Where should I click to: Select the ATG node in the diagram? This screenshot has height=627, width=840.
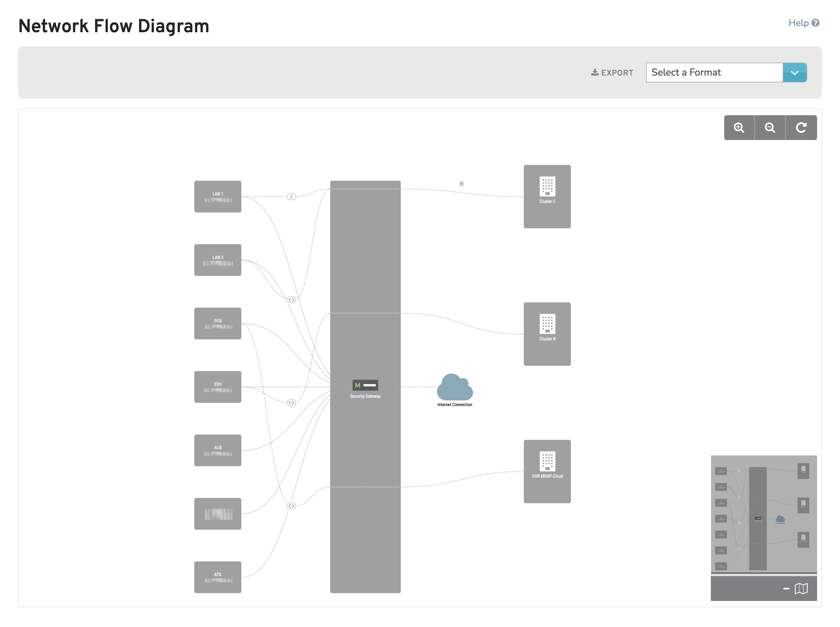(217, 577)
